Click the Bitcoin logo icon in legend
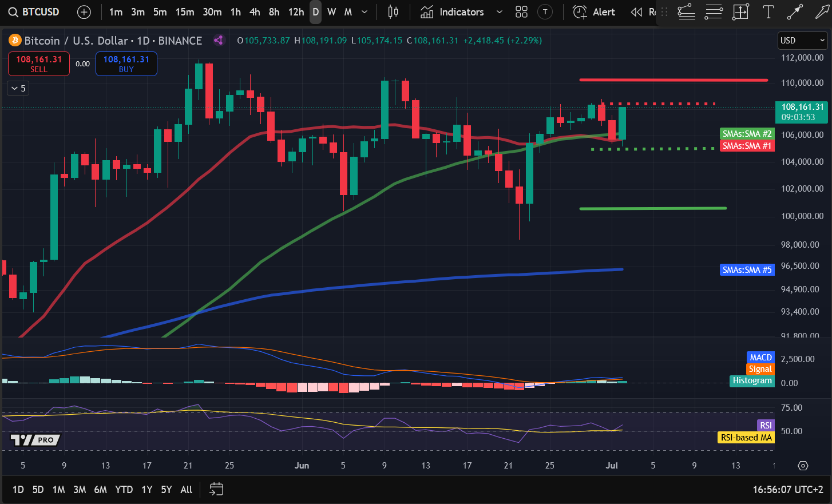Screen dimensions: 832x504 15,41
